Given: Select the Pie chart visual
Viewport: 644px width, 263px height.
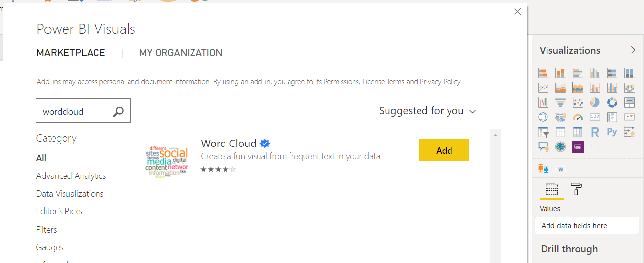Looking at the screenshot, I should [x=595, y=103].
